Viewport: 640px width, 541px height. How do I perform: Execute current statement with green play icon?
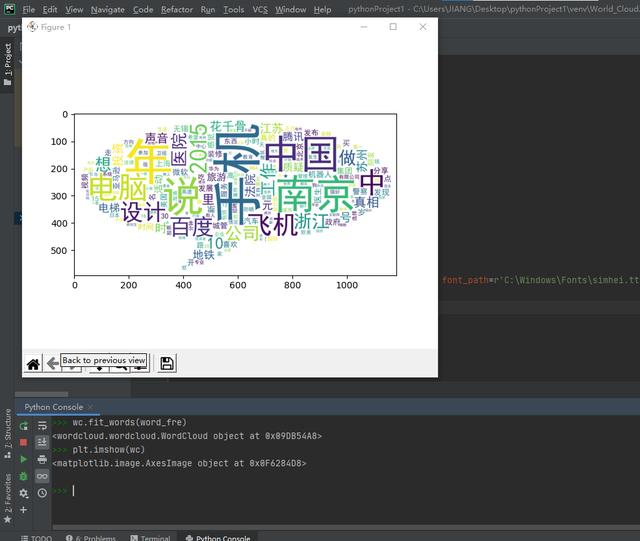[x=24, y=459]
